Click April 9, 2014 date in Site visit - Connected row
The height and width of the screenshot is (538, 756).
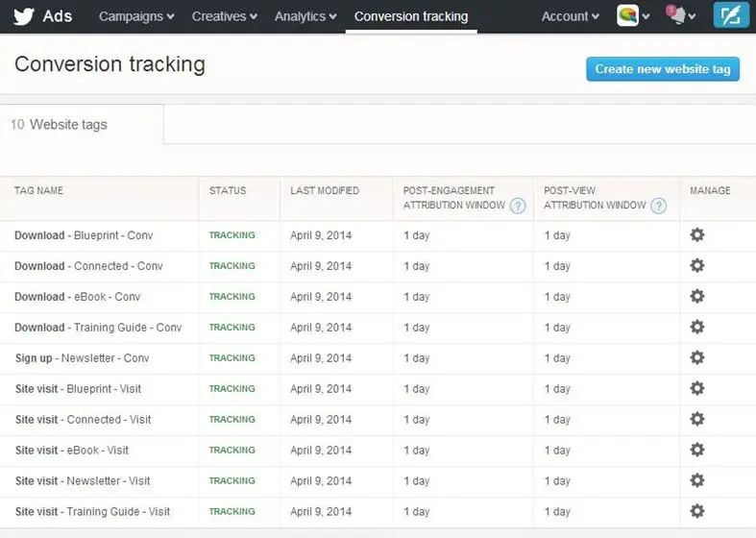point(321,420)
